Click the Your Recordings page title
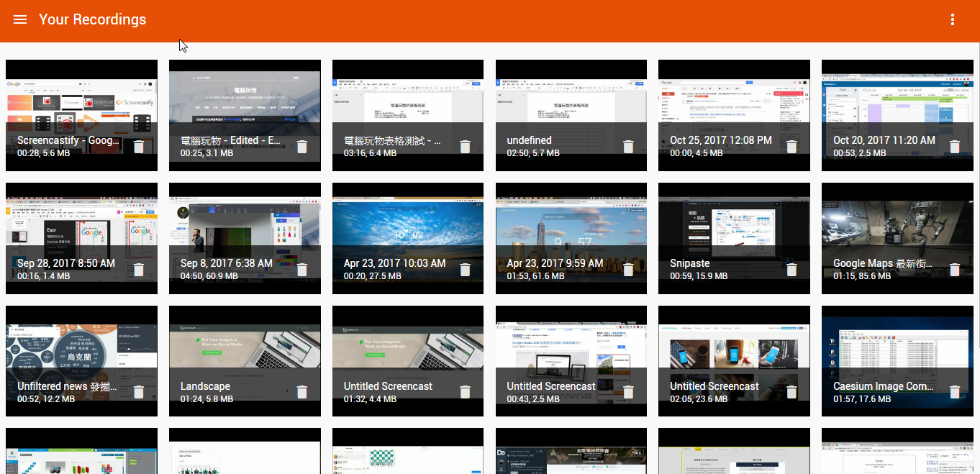This screenshot has width=980, height=474. pos(92,19)
